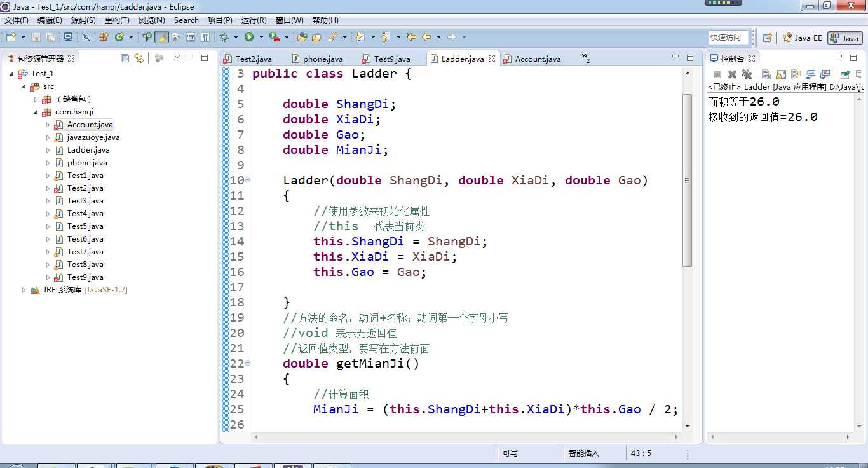
Task: Click the Previous Annotation arrow icon
Action: (384, 37)
